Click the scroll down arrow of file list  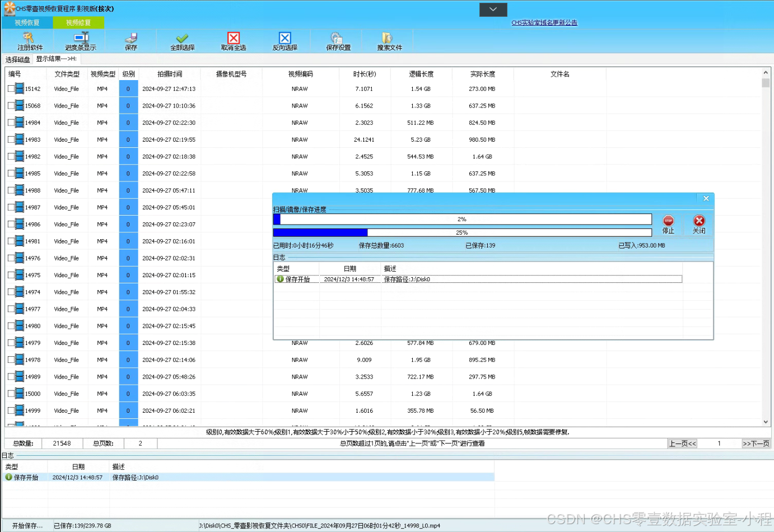(766, 422)
